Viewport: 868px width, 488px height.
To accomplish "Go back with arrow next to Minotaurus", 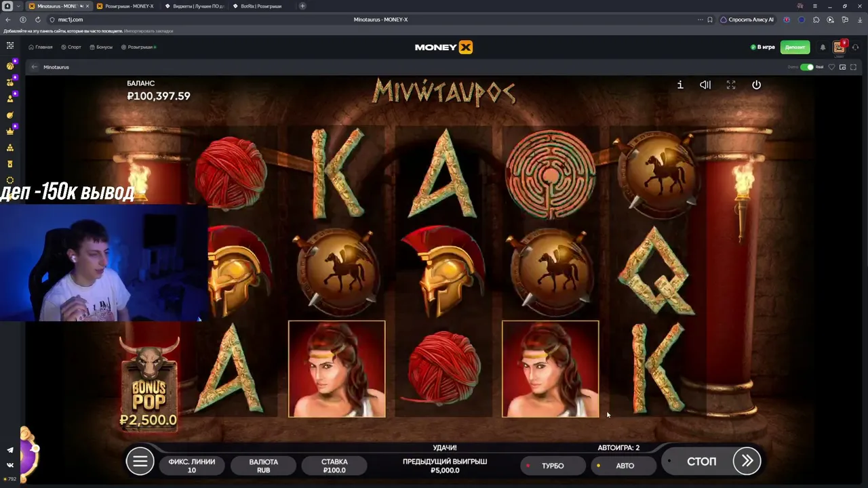I will click(35, 67).
